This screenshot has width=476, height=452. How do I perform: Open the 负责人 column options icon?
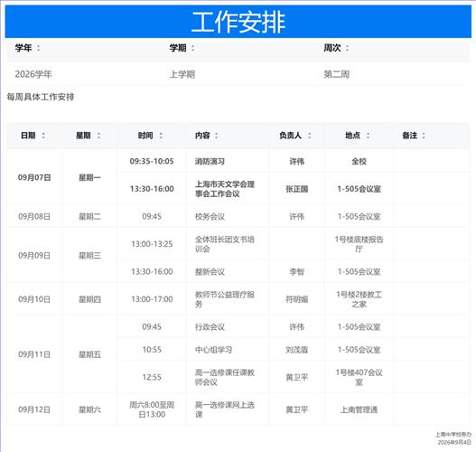(309, 136)
